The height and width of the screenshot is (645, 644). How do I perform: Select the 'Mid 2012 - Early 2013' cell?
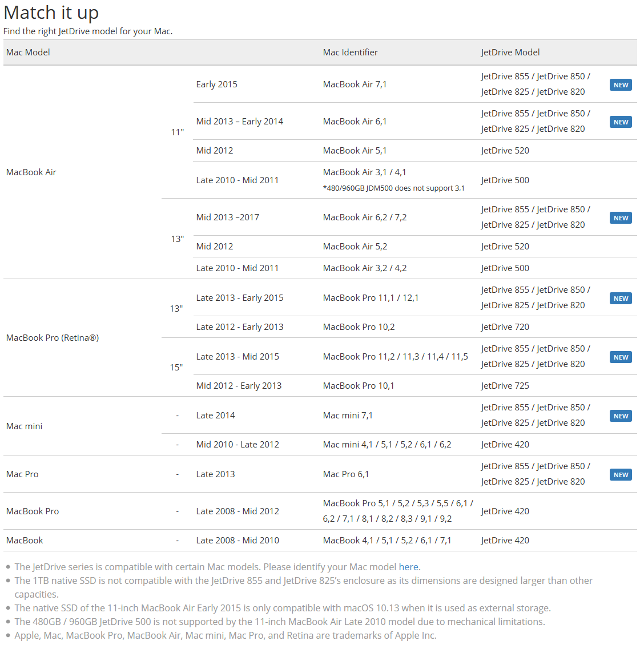[x=239, y=386]
